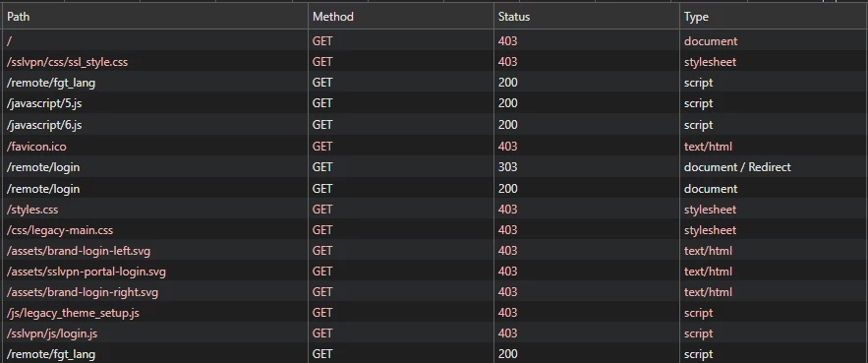
Task: Click the 403 status of /css/legacy-main.css
Action: tap(507, 230)
